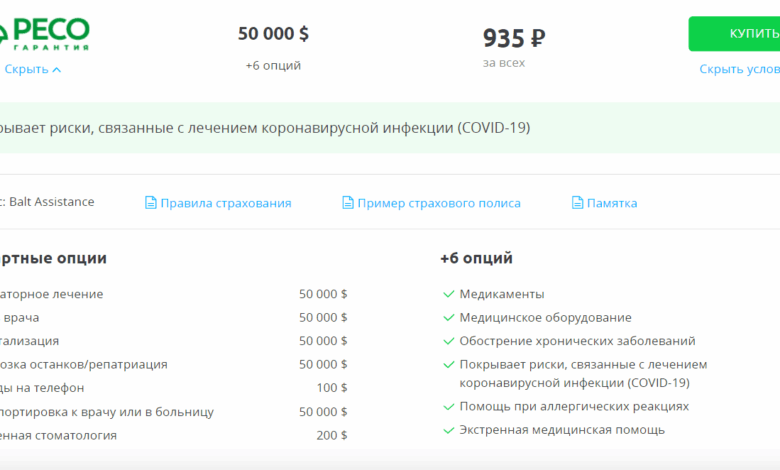
Task: Click the document icon beside Памятка
Action: pyautogui.click(x=577, y=203)
